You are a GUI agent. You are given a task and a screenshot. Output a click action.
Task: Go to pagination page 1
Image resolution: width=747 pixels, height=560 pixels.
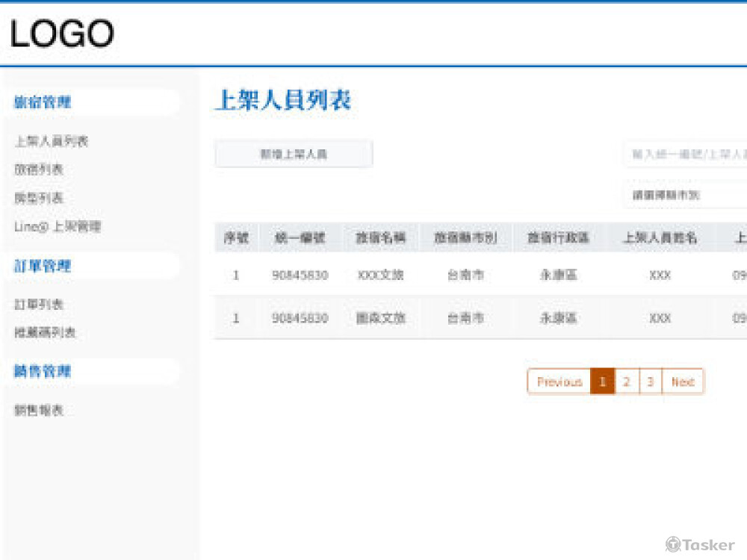(603, 382)
